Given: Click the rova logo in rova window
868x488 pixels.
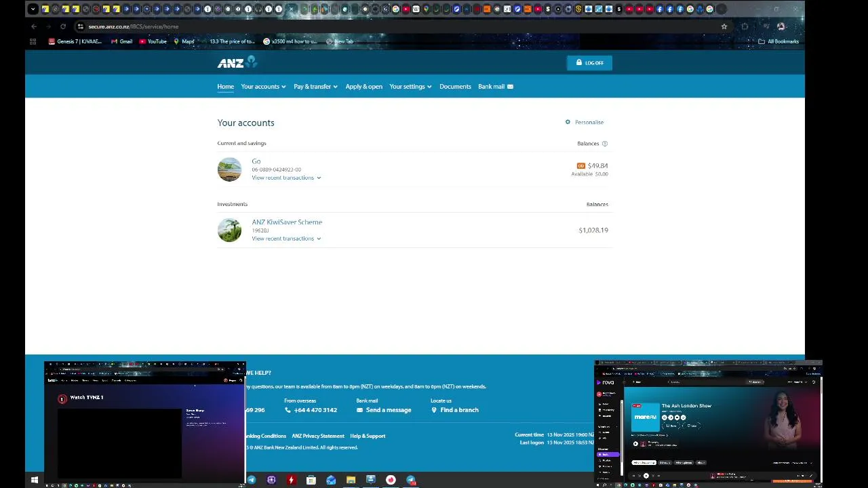Looking at the screenshot, I should 606,382.
